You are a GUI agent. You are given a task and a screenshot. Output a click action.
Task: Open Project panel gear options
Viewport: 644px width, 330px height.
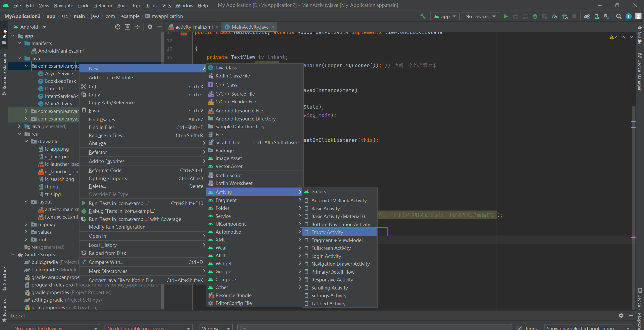click(x=150, y=27)
